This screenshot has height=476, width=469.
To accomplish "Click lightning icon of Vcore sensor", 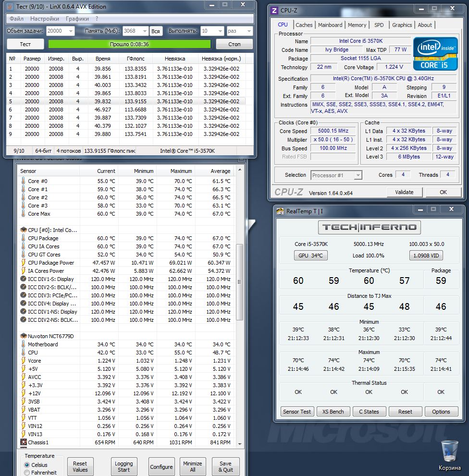I will 24,361.
